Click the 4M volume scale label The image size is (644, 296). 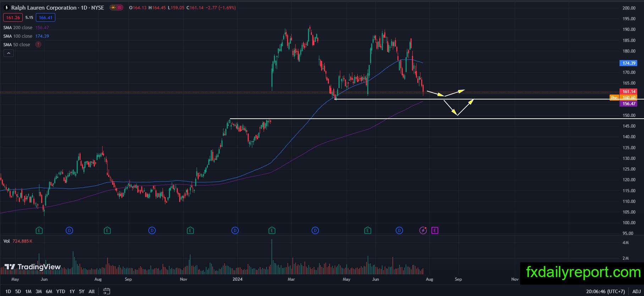(626, 243)
